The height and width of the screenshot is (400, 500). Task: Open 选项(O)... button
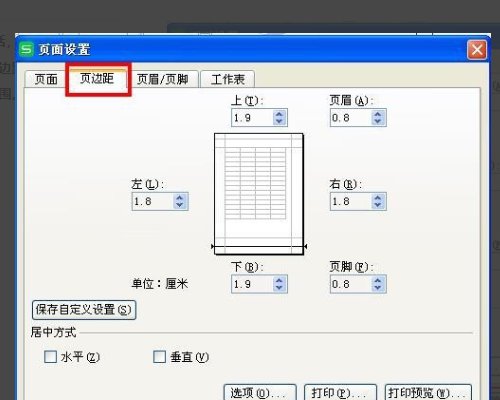click(x=260, y=393)
